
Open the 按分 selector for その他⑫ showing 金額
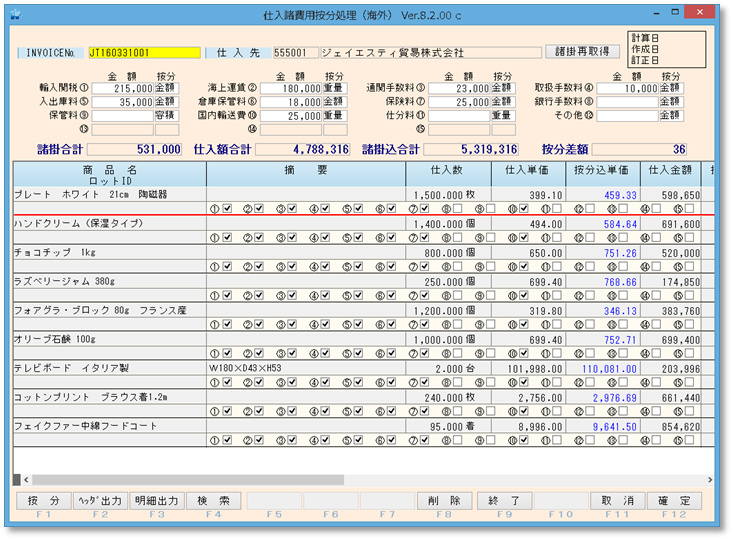[x=672, y=115]
